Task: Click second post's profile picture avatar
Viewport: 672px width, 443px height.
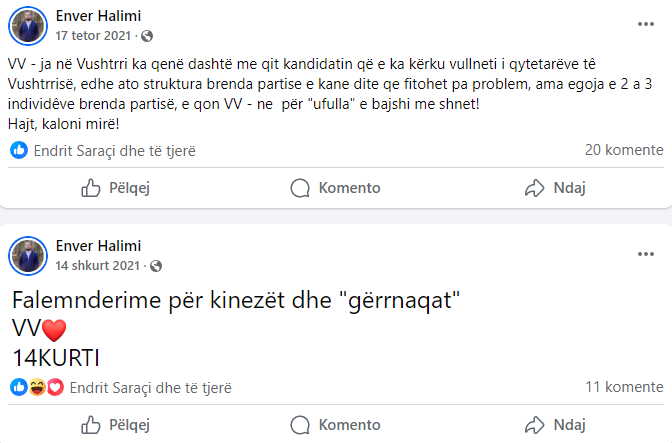Action: pos(29,256)
